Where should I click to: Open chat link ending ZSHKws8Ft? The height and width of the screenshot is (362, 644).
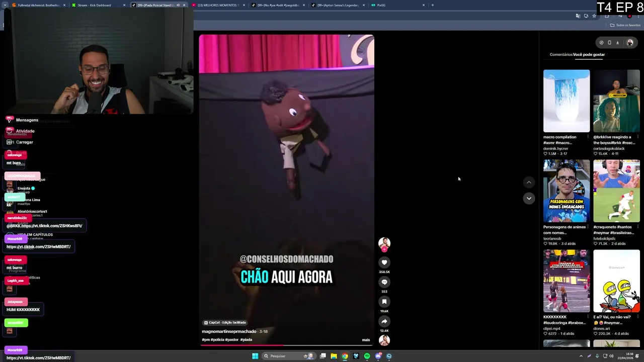51,226
